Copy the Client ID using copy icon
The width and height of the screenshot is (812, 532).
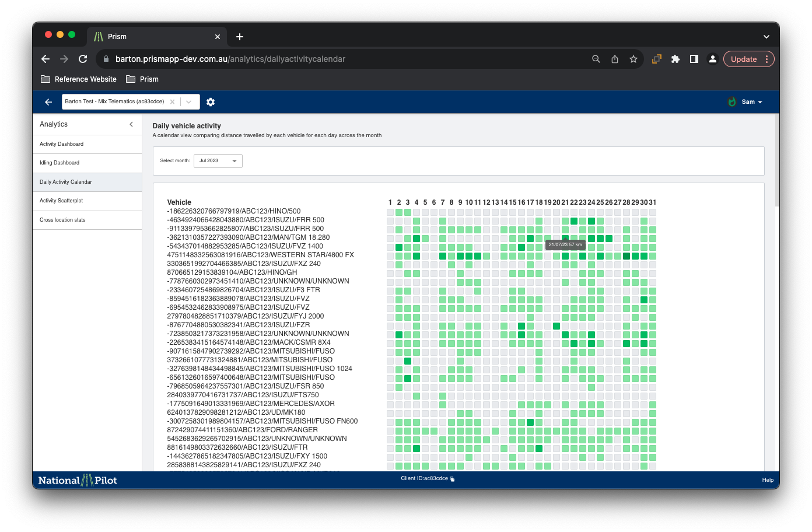(x=452, y=479)
